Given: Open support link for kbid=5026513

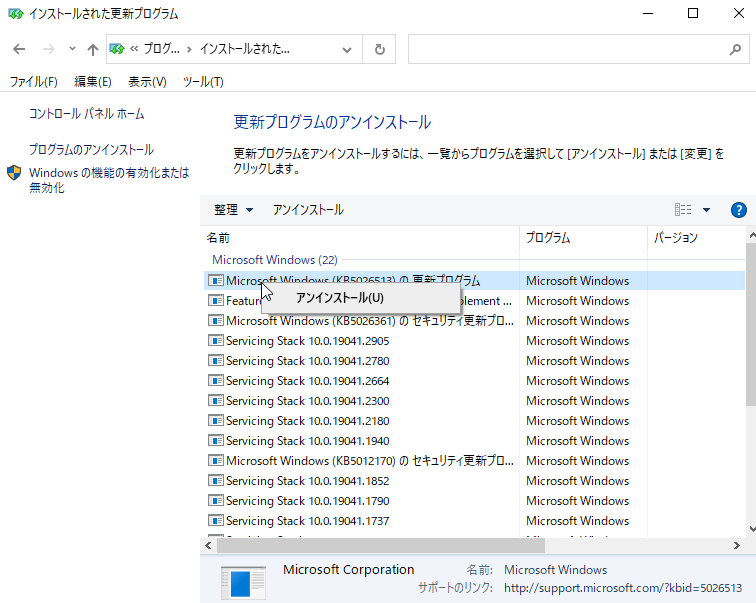Looking at the screenshot, I should (x=623, y=588).
